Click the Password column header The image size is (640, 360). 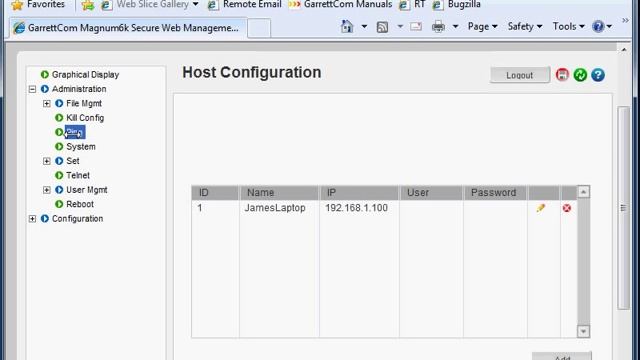(x=495, y=193)
